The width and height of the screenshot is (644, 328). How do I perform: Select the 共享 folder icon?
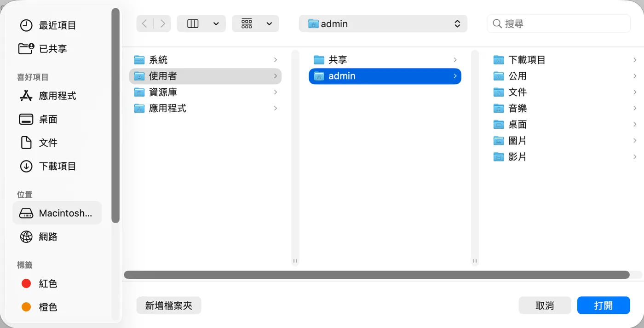coord(319,60)
